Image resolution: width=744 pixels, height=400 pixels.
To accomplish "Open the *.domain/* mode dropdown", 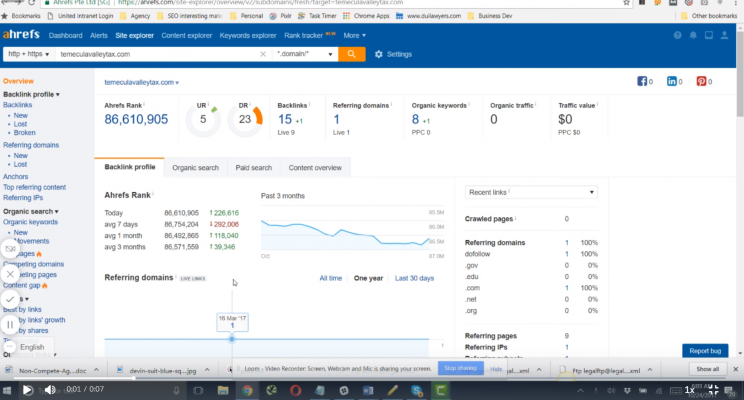I will 305,54.
